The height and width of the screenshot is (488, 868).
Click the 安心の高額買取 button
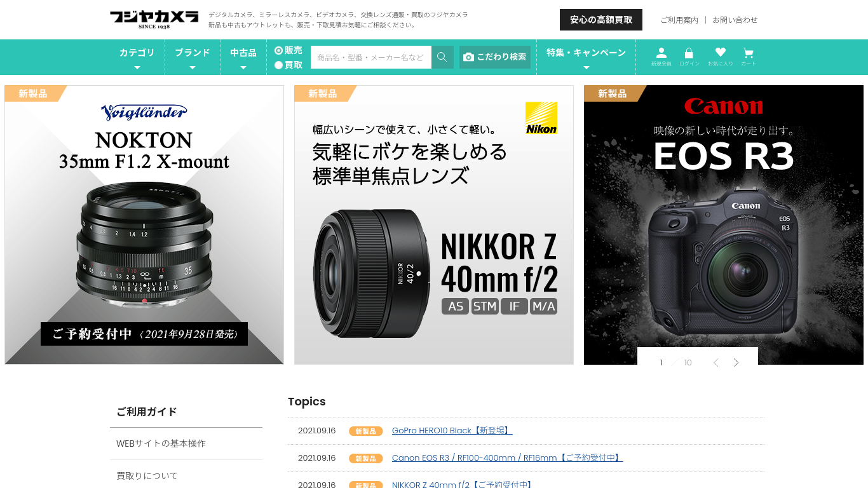601,20
